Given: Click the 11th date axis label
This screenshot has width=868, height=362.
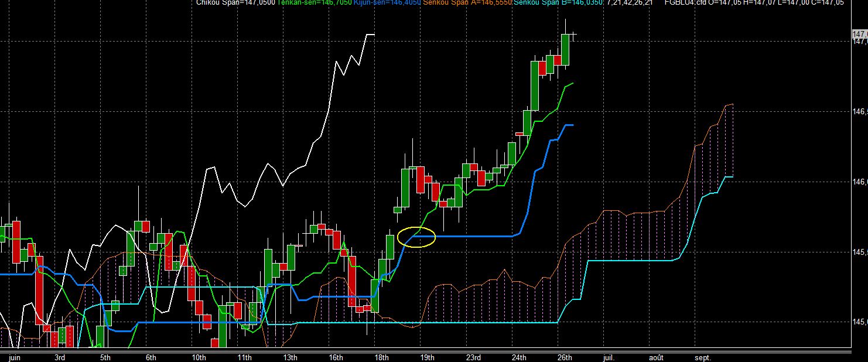Looking at the screenshot, I should click(x=244, y=357).
